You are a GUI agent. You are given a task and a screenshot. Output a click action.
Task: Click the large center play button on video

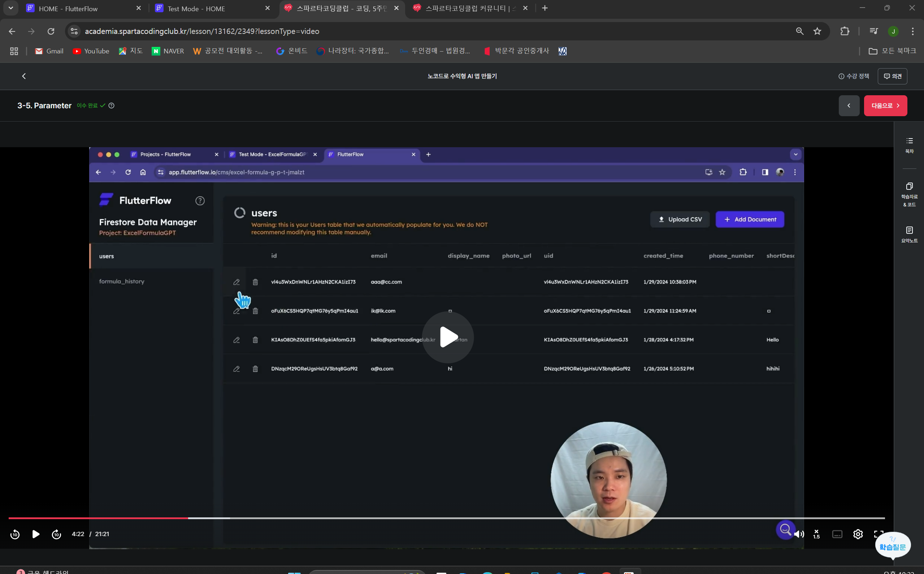pyautogui.click(x=448, y=337)
